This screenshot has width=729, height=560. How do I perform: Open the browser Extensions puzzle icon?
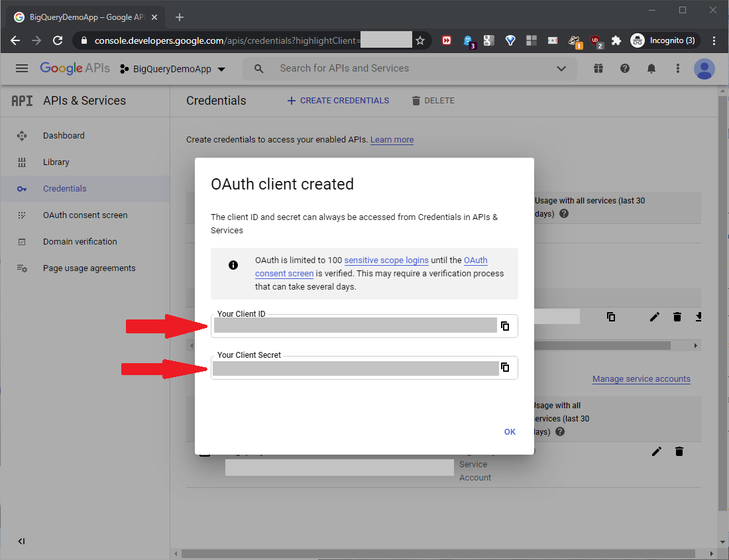(x=616, y=41)
